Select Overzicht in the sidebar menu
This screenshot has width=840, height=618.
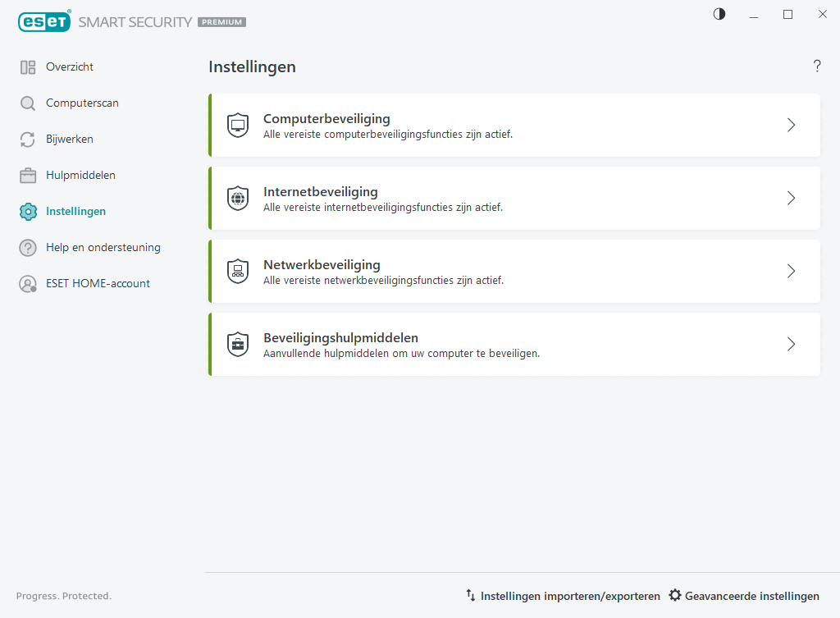point(69,66)
